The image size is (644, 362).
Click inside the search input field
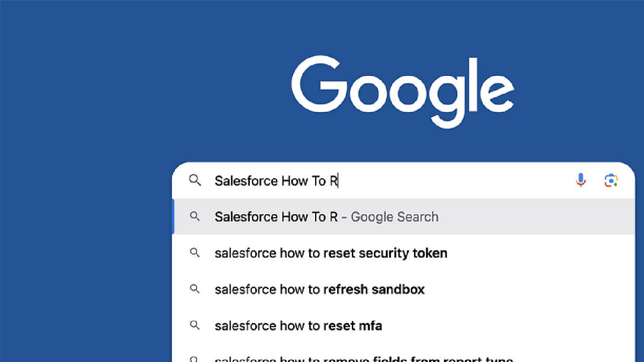pos(414,181)
